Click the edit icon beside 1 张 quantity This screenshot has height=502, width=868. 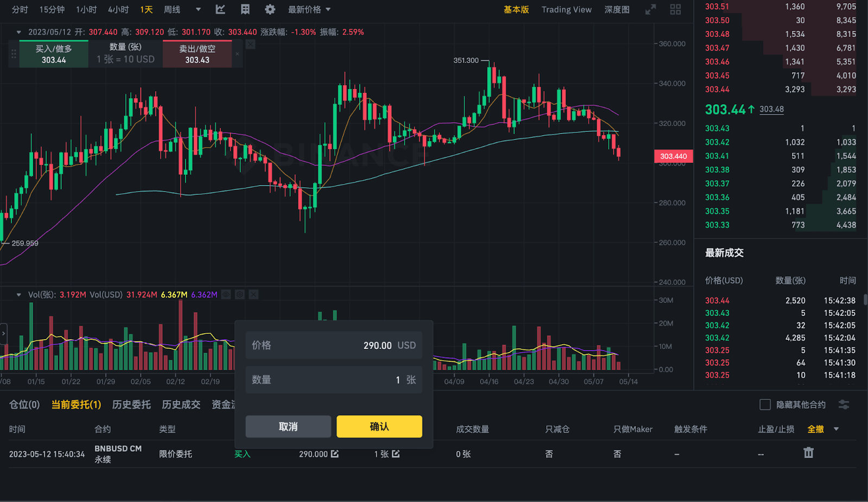[x=396, y=454]
